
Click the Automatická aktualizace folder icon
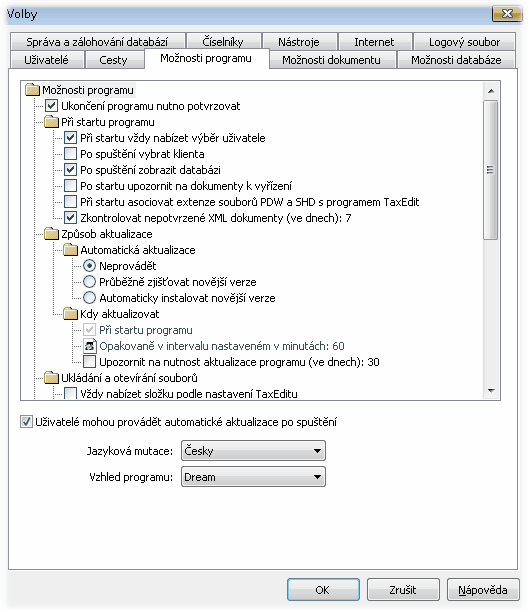(x=70, y=250)
